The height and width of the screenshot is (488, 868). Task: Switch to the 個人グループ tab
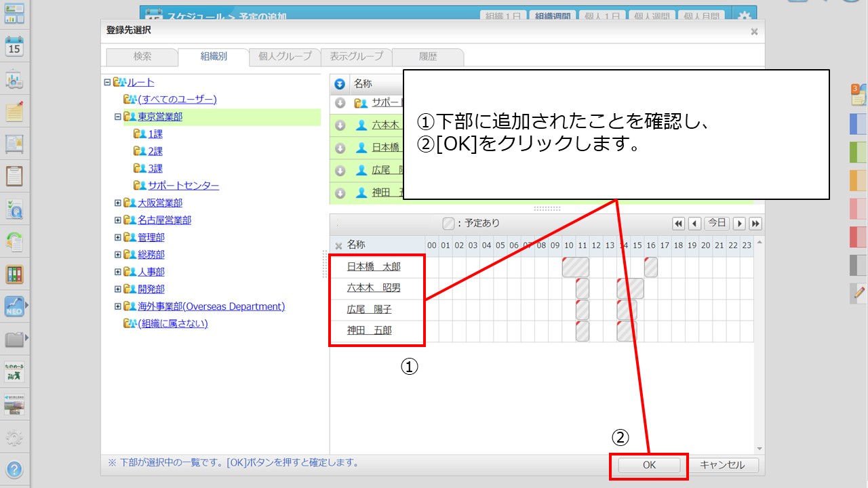(x=285, y=57)
